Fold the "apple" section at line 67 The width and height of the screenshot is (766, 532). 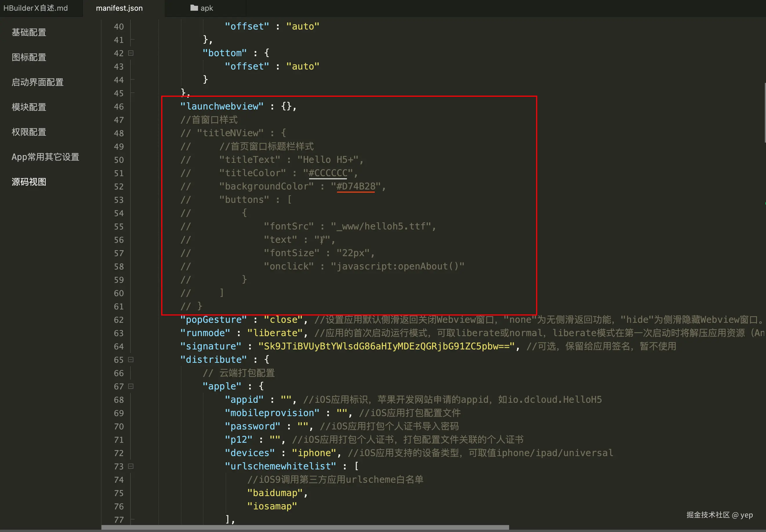pyautogui.click(x=131, y=386)
